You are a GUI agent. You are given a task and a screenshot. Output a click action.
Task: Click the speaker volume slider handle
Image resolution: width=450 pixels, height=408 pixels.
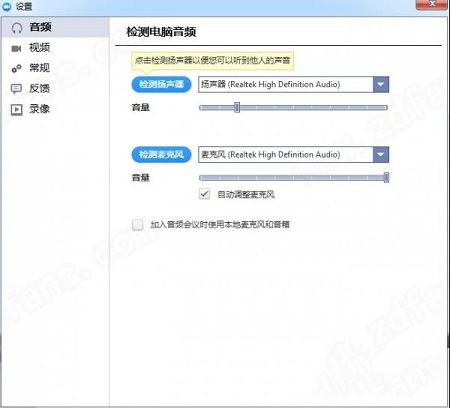tap(237, 107)
